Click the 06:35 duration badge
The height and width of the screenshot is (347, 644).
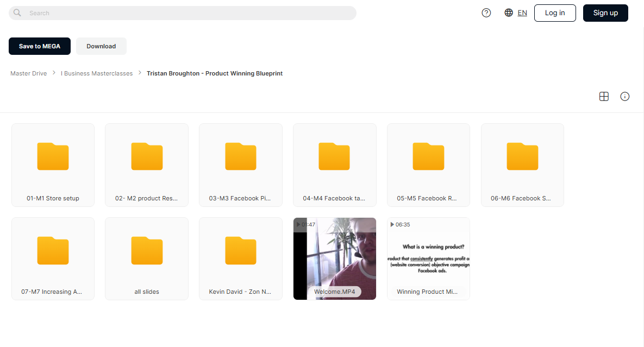400,224
